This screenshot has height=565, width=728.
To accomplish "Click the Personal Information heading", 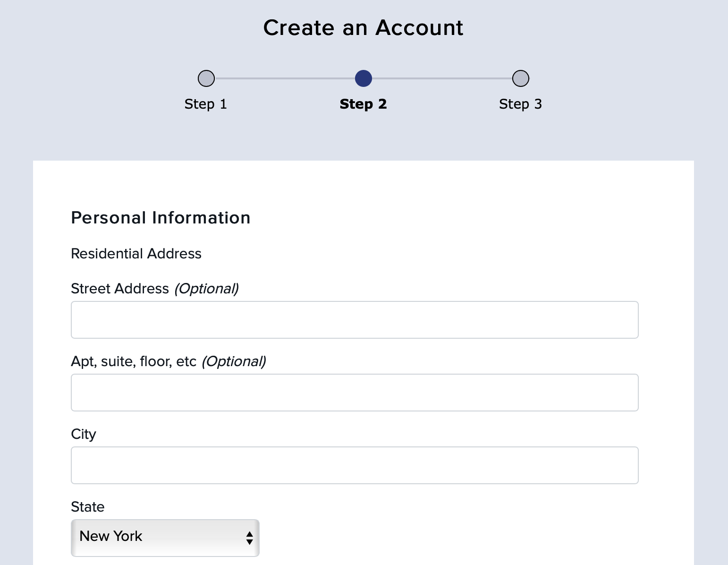I will pyautogui.click(x=161, y=218).
